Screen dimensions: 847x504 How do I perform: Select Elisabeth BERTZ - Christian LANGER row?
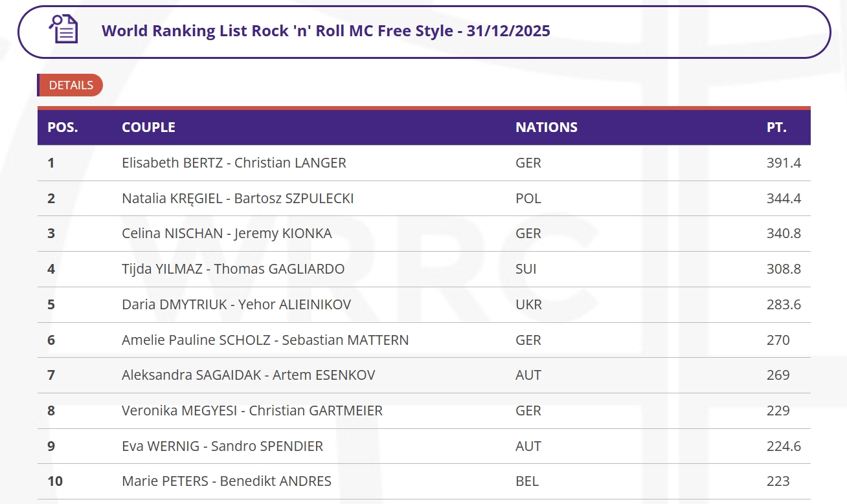tap(234, 163)
